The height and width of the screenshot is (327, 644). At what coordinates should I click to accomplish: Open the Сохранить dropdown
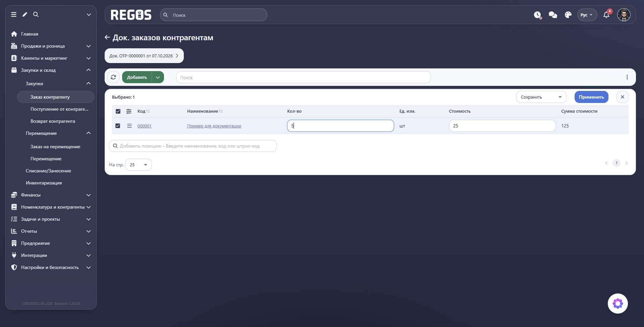tap(541, 97)
